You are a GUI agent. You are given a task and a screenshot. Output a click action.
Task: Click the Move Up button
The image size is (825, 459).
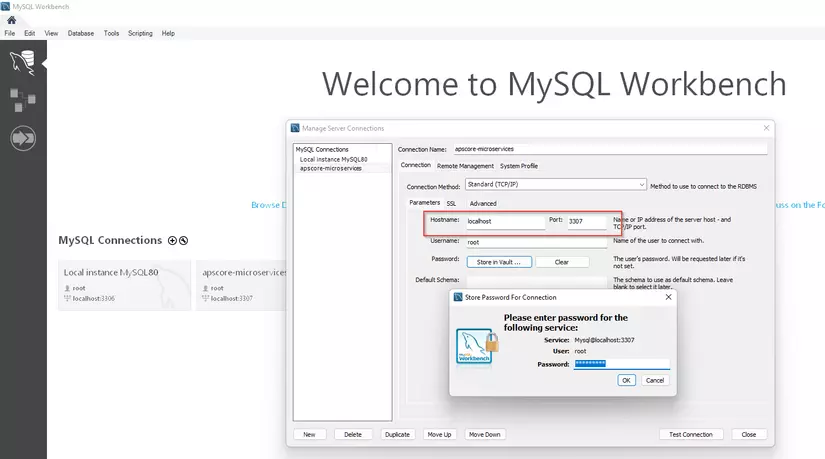tap(439, 434)
